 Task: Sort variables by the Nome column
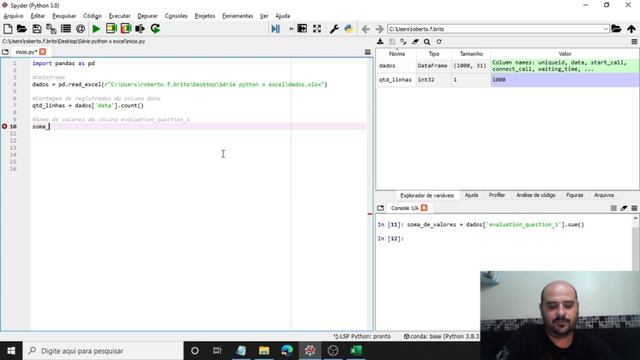coord(397,53)
